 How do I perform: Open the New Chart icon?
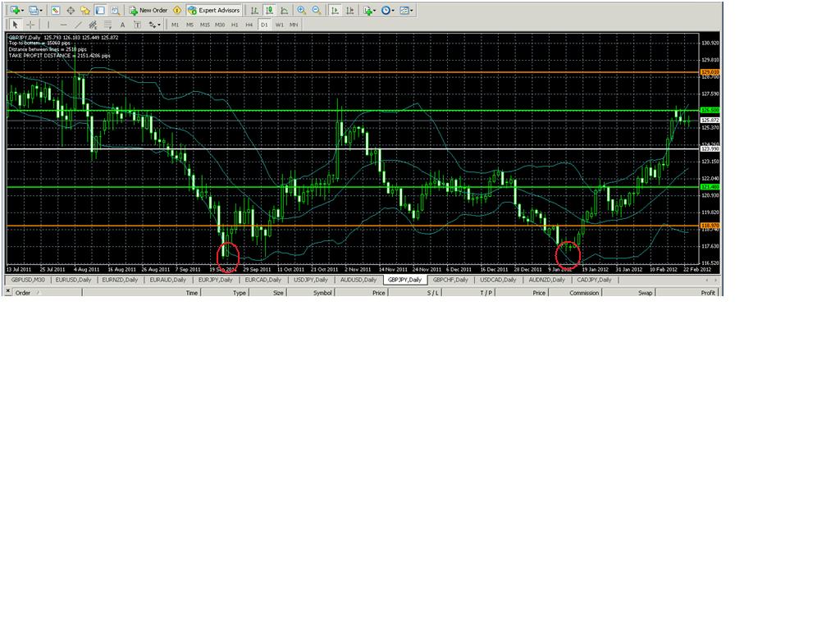coord(15,10)
